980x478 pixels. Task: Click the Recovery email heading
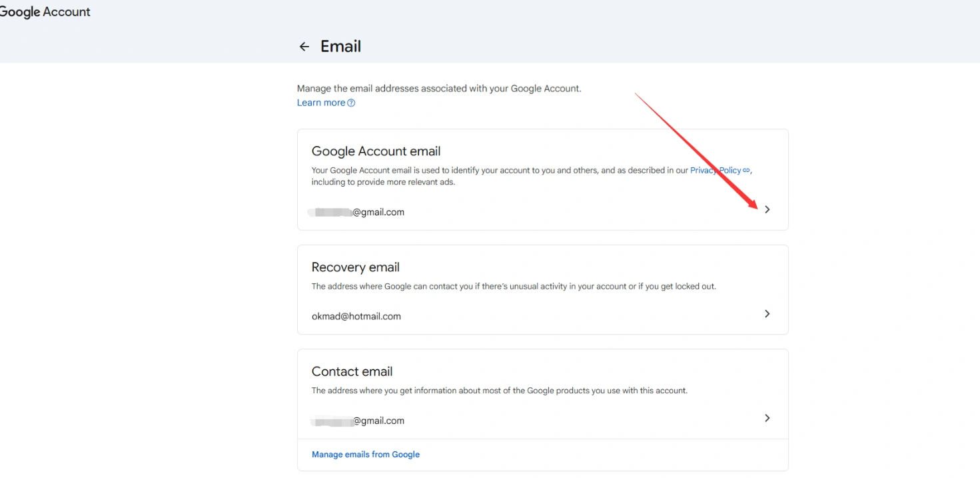click(x=356, y=267)
